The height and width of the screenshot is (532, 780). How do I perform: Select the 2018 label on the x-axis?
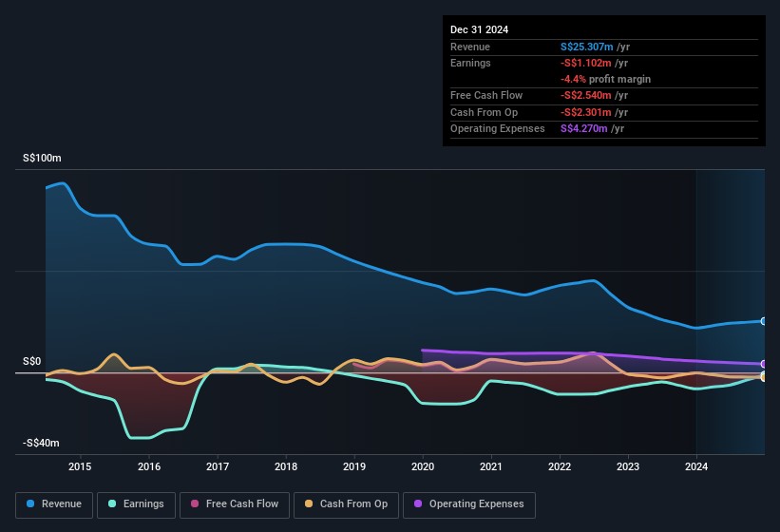point(286,466)
